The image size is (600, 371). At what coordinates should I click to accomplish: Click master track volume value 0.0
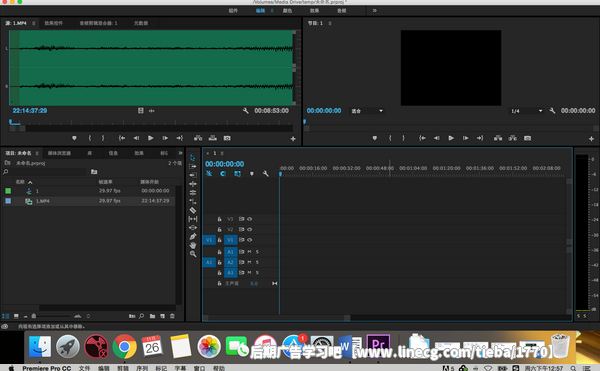click(254, 284)
